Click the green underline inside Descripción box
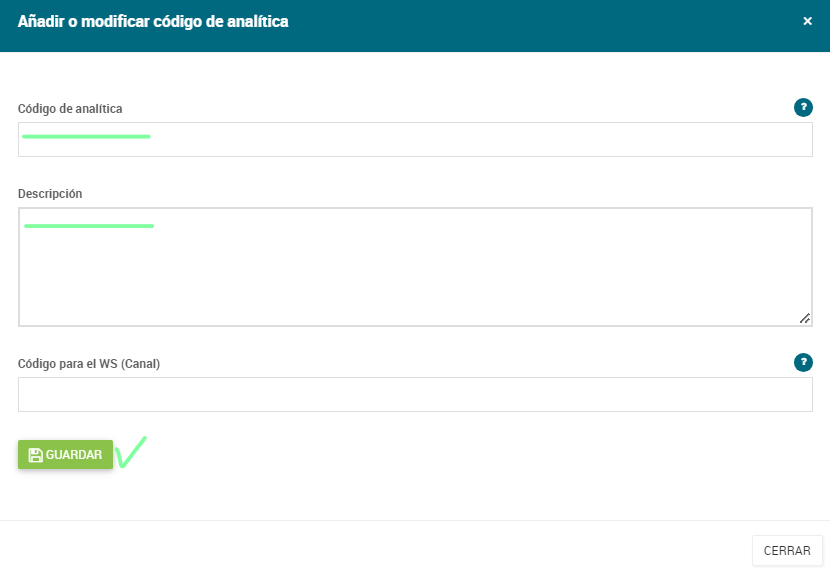 pyautogui.click(x=89, y=226)
